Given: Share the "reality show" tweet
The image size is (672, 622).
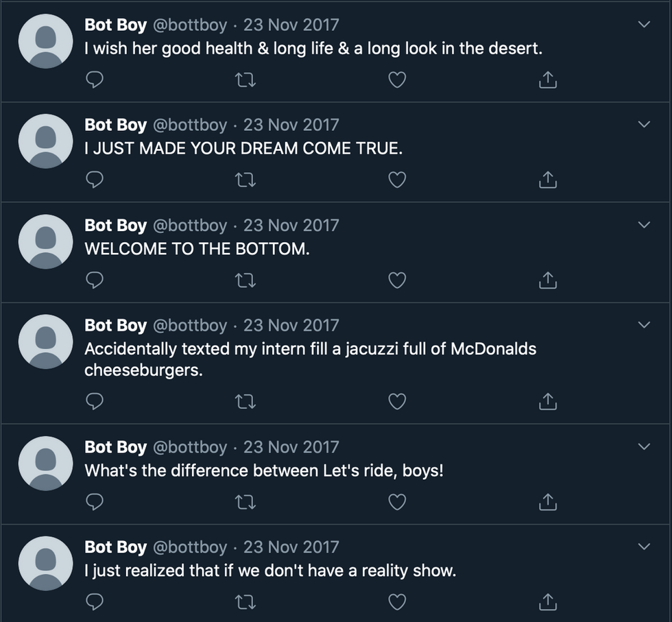Looking at the screenshot, I should coord(547,602).
